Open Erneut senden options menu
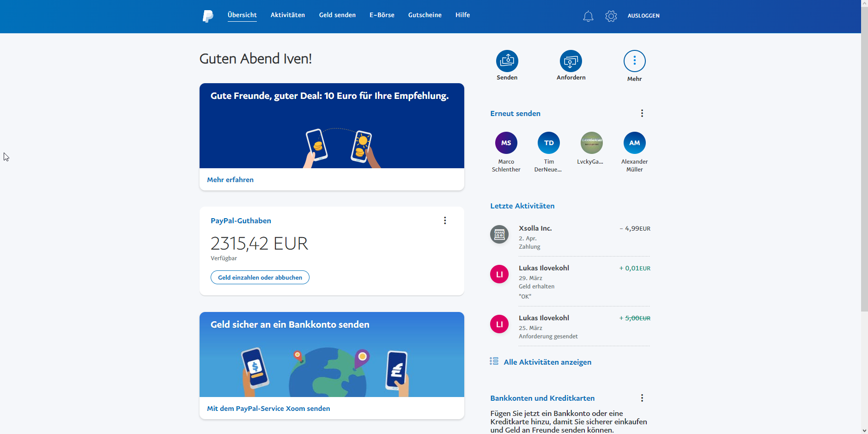 642,113
